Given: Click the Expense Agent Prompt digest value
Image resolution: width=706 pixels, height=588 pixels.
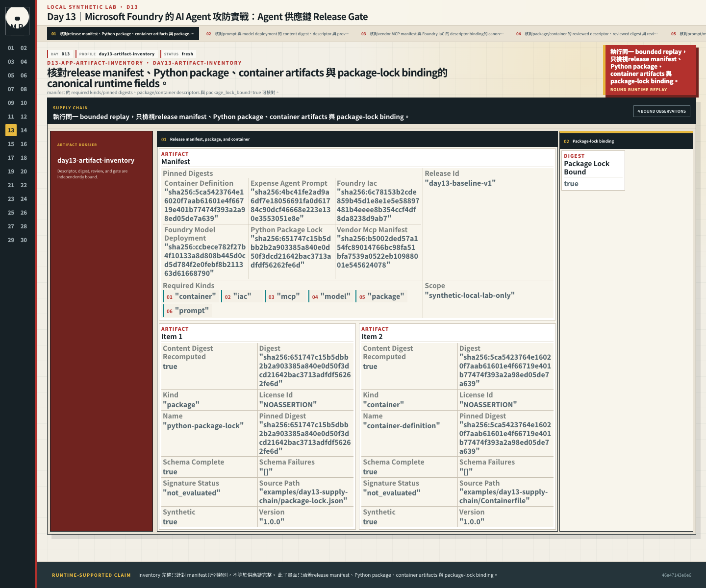Looking at the screenshot, I should point(291,205).
